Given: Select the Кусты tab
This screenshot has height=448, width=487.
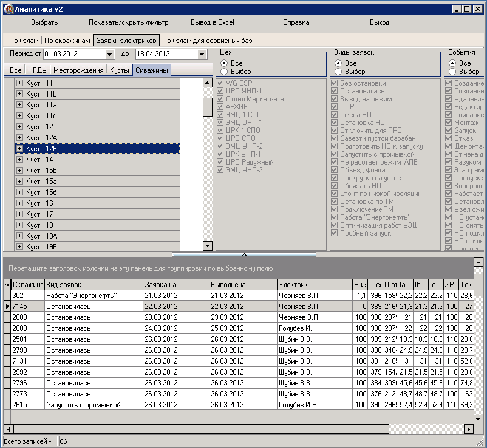Looking at the screenshot, I should click(x=119, y=70).
